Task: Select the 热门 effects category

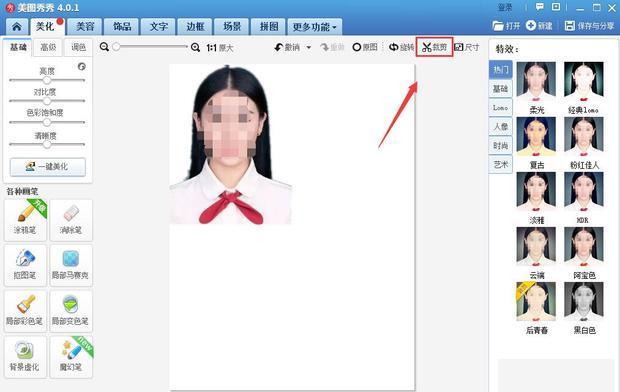Action: pyautogui.click(x=501, y=70)
